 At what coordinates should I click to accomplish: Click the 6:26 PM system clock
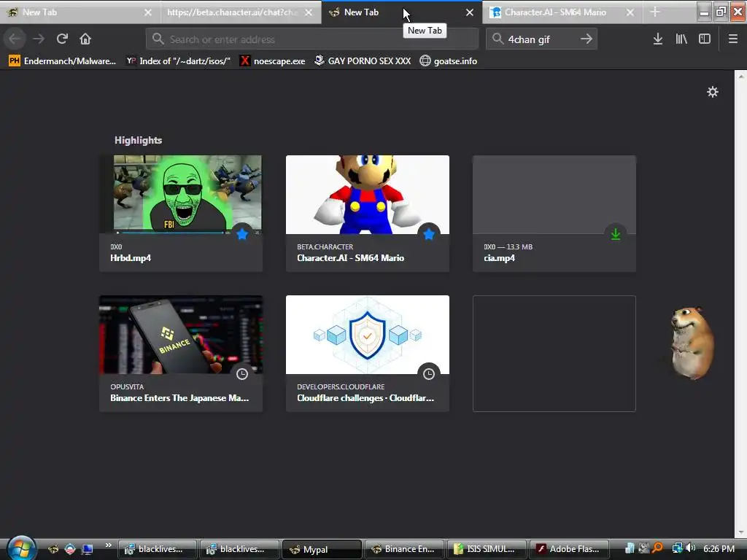coord(719,549)
